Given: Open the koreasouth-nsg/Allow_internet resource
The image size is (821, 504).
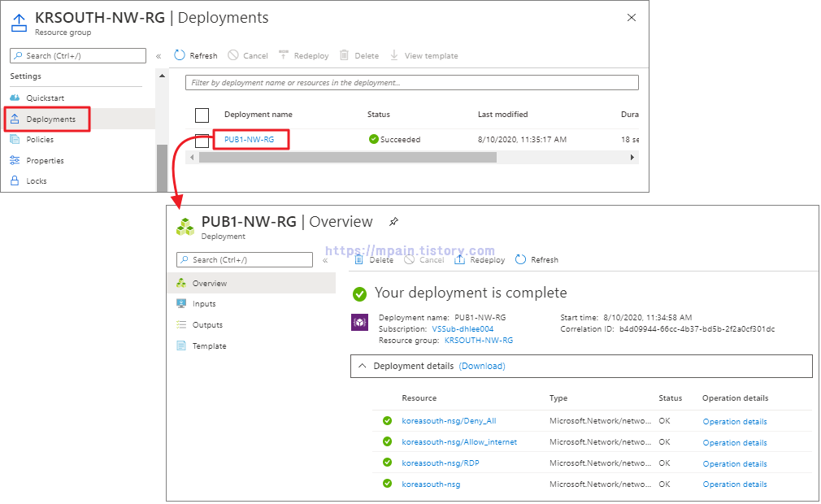Looking at the screenshot, I should tap(459, 441).
